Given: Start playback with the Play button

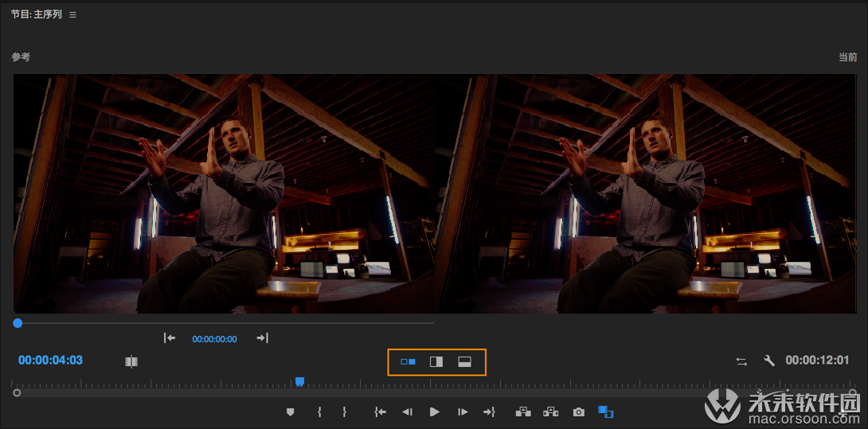Looking at the screenshot, I should 435,411.
